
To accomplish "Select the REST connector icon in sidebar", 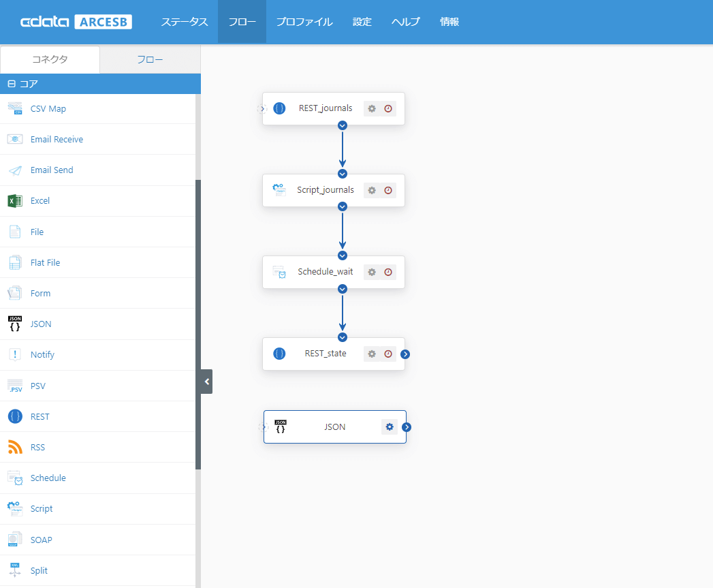I will [x=15, y=416].
